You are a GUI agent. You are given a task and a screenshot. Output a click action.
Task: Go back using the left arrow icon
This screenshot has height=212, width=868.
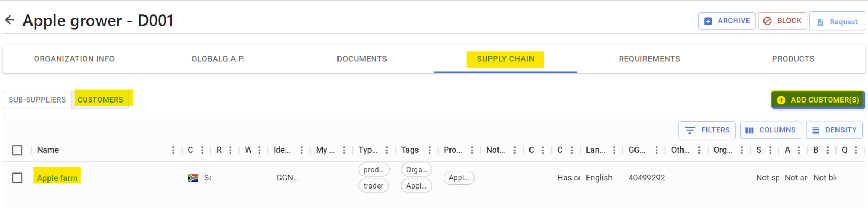click(x=10, y=20)
